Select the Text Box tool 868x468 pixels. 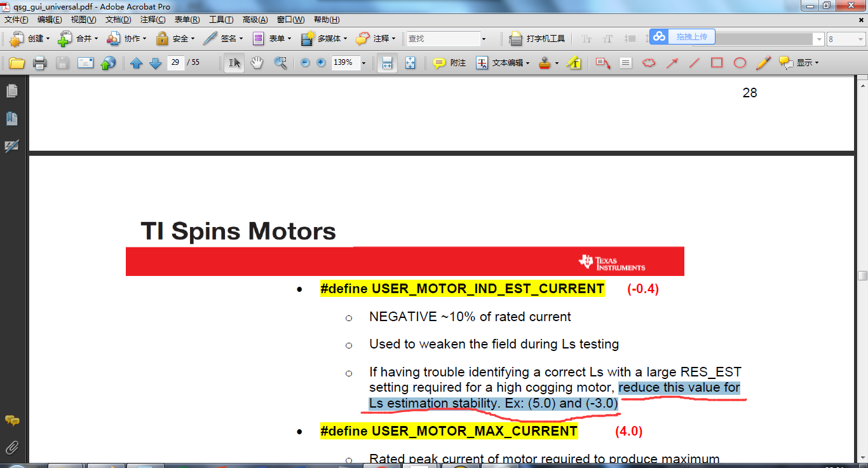(626, 63)
